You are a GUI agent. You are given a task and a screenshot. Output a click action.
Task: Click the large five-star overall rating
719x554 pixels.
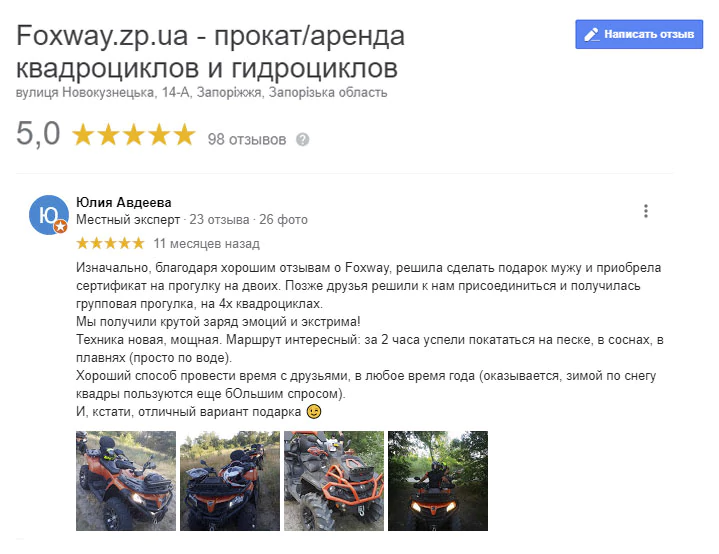[x=134, y=135]
